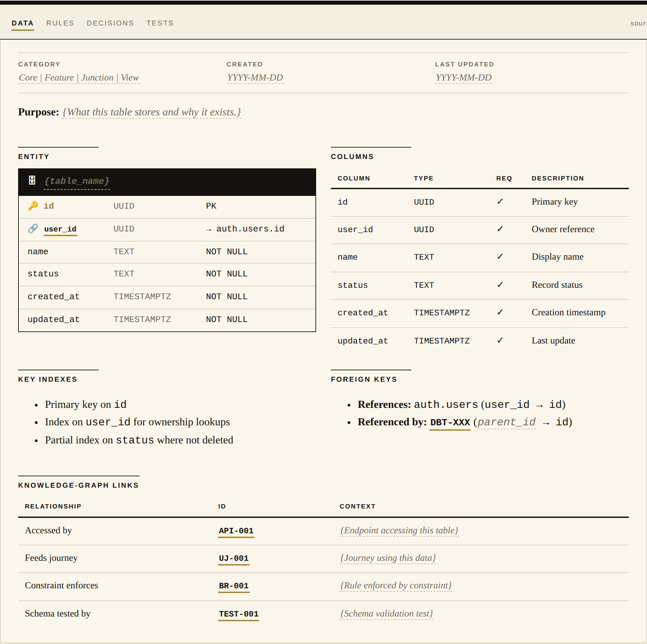Click the link icon next to user_id

(33, 229)
